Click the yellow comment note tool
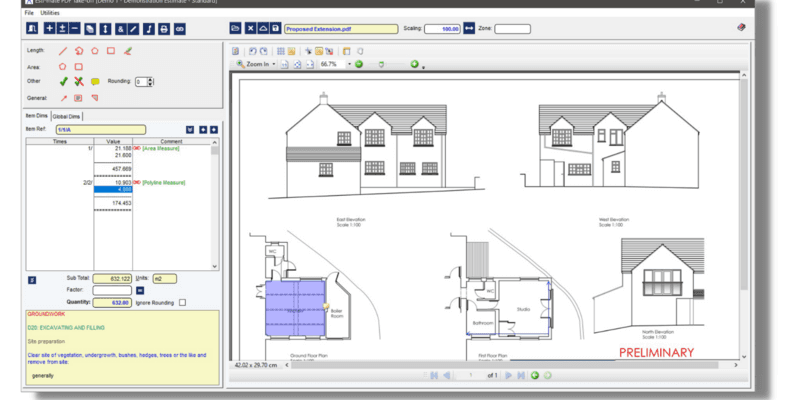The height and width of the screenshot is (400, 800). point(95,82)
